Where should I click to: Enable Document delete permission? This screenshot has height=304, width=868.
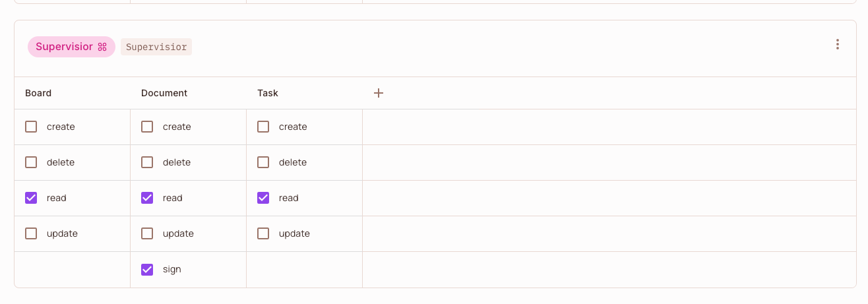click(x=147, y=162)
